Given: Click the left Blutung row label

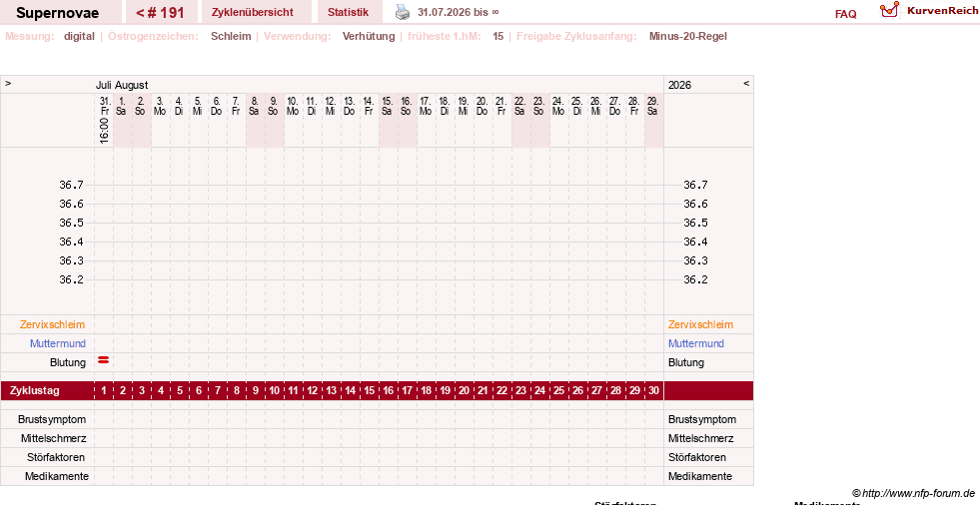Looking at the screenshot, I should (68, 362).
